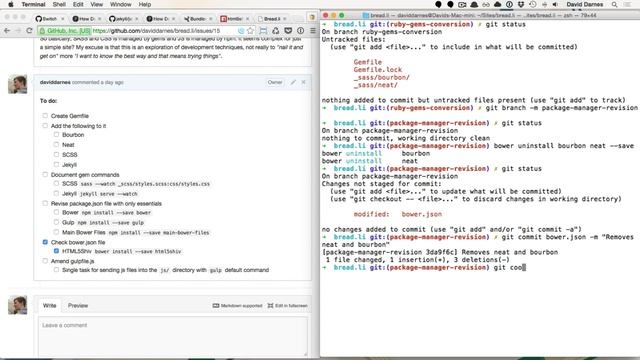This screenshot has width=640, height=360.
Task: Reload the GitHub issue page
Action: (x=29, y=31)
